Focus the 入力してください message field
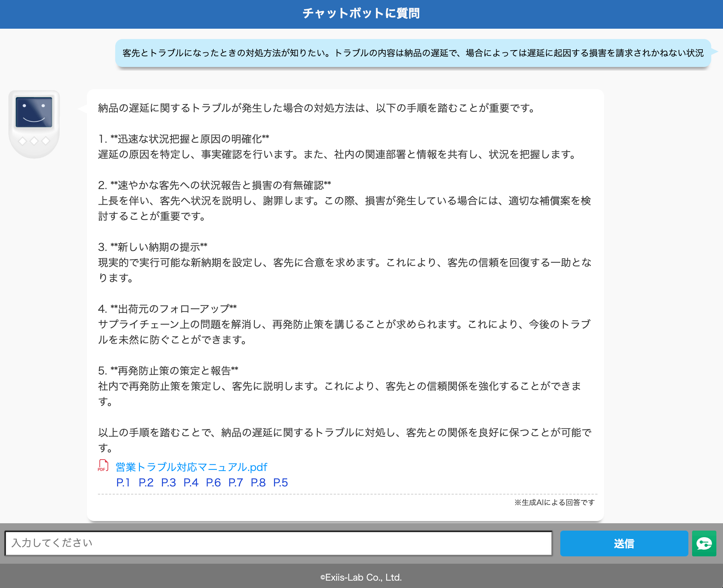The width and height of the screenshot is (723, 588). (x=278, y=543)
